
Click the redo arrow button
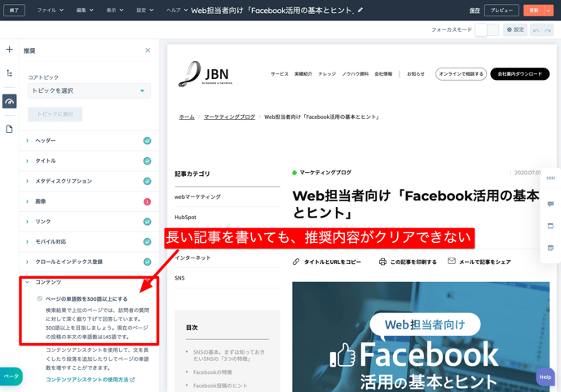[548, 30]
